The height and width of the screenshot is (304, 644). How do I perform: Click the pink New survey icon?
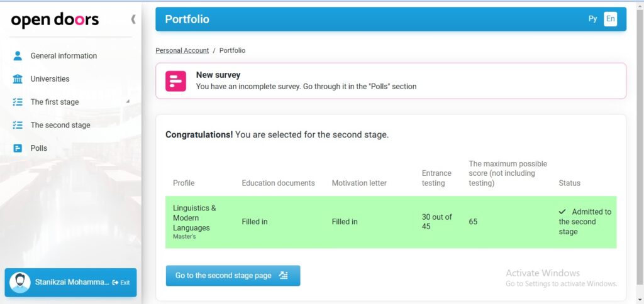(176, 81)
